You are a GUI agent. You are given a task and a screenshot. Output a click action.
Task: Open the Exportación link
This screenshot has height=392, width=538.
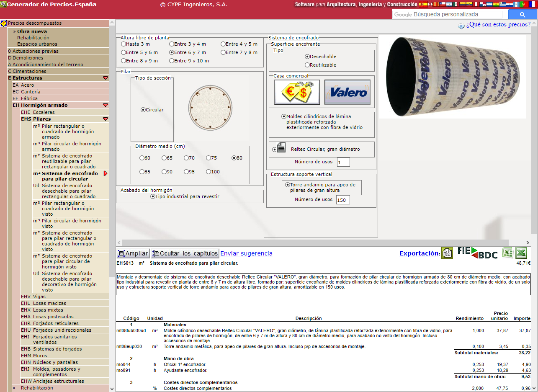coord(420,253)
